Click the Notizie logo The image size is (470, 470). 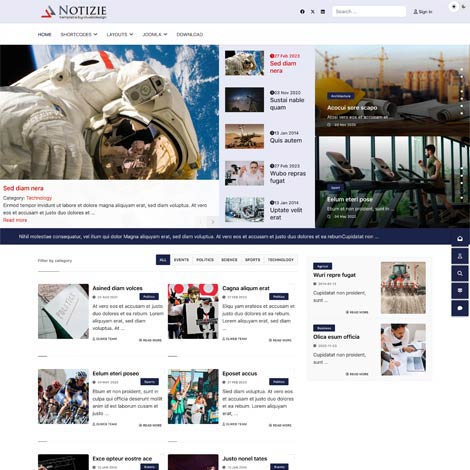tap(74, 12)
